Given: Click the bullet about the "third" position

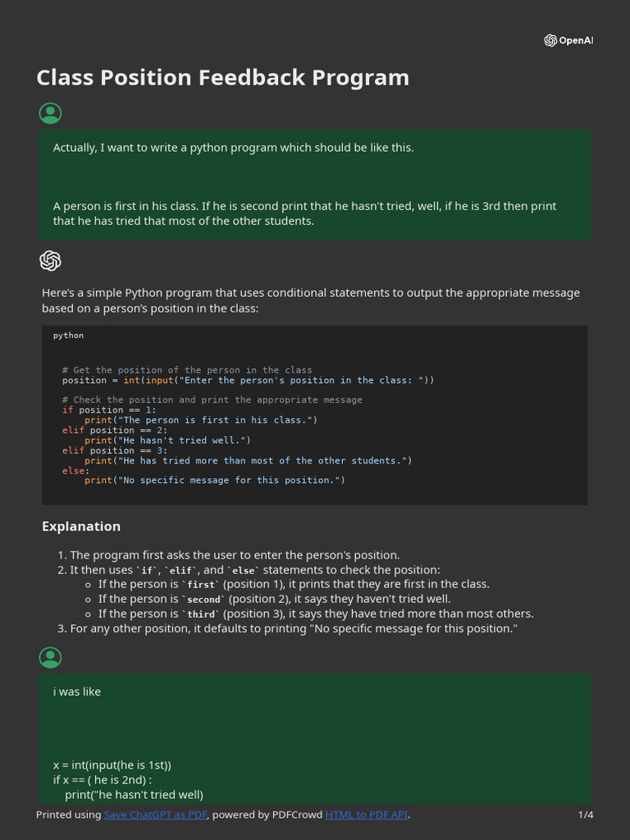Looking at the screenshot, I should coord(316,614).
